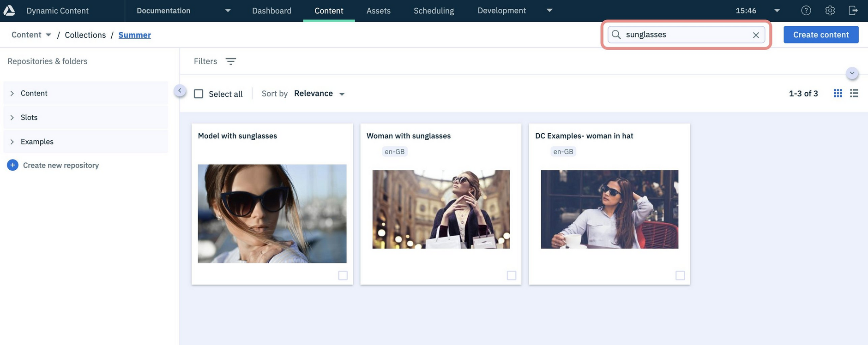
Task: Expand the Examples repository tree
Action: tap(12, 142)
